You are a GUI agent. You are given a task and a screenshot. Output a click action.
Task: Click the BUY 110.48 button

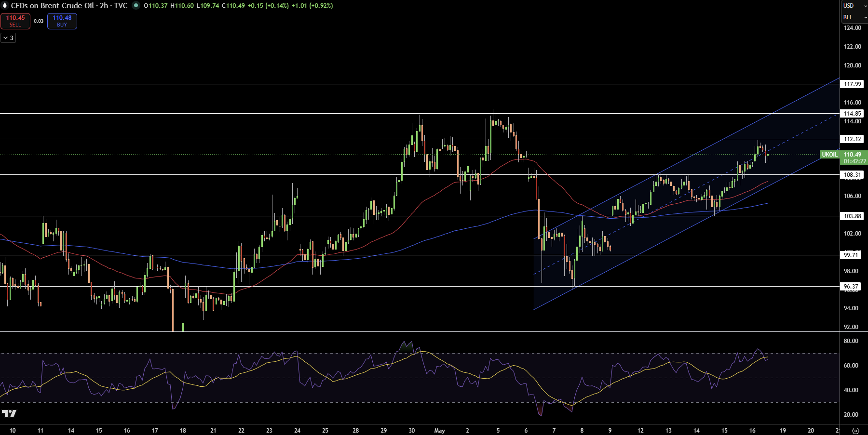[62, 21]
